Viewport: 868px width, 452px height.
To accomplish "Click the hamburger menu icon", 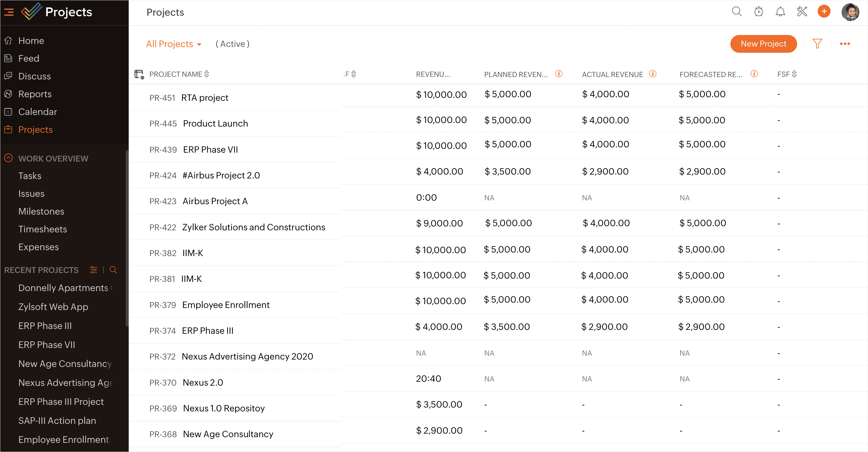I will coord(9,12).
